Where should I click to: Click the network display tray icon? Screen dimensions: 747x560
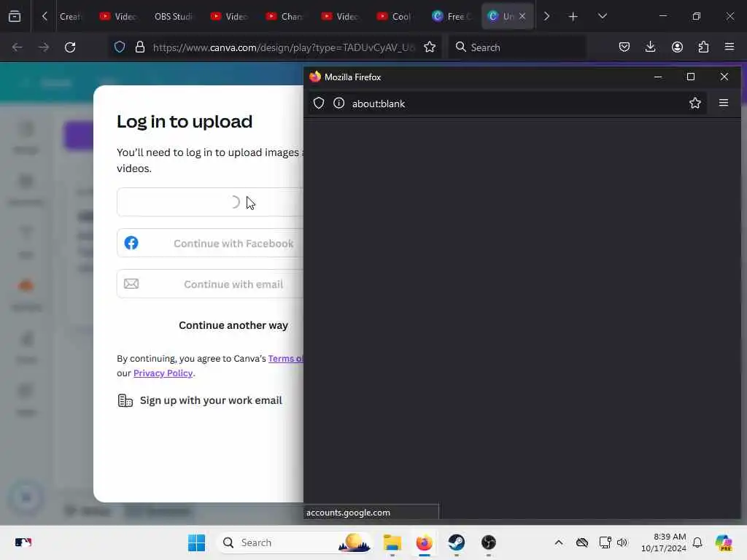[x=605, y=542]
